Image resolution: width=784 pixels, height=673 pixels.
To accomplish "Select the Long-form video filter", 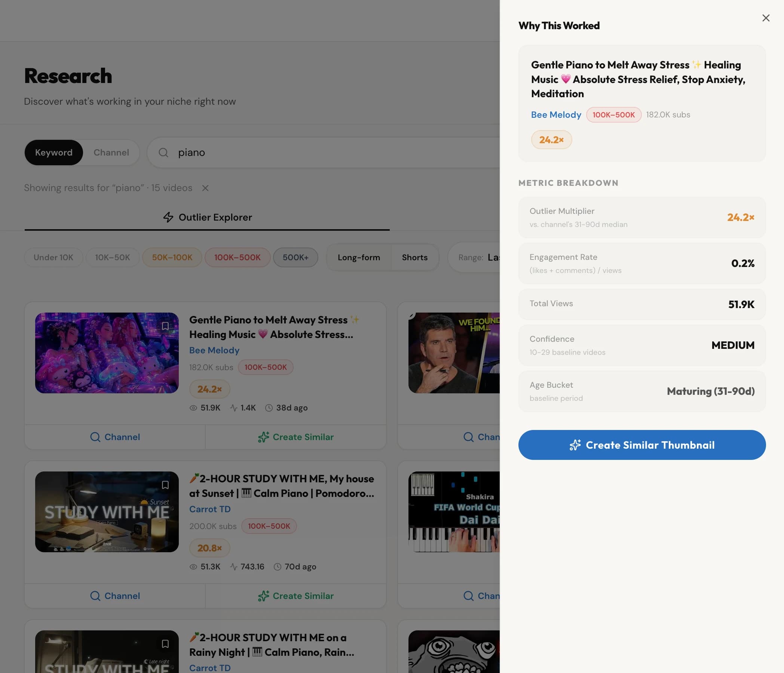I will point(359,257).
